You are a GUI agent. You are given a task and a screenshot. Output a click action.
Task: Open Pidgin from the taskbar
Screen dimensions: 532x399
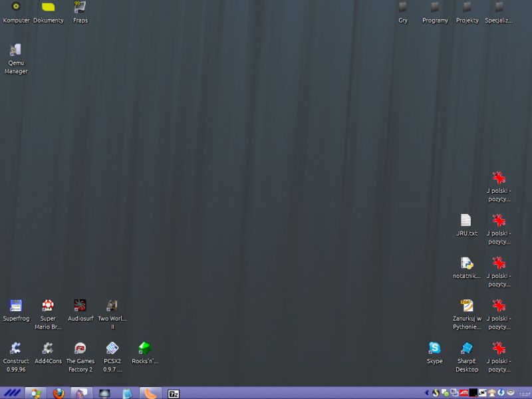click(81, 394)
